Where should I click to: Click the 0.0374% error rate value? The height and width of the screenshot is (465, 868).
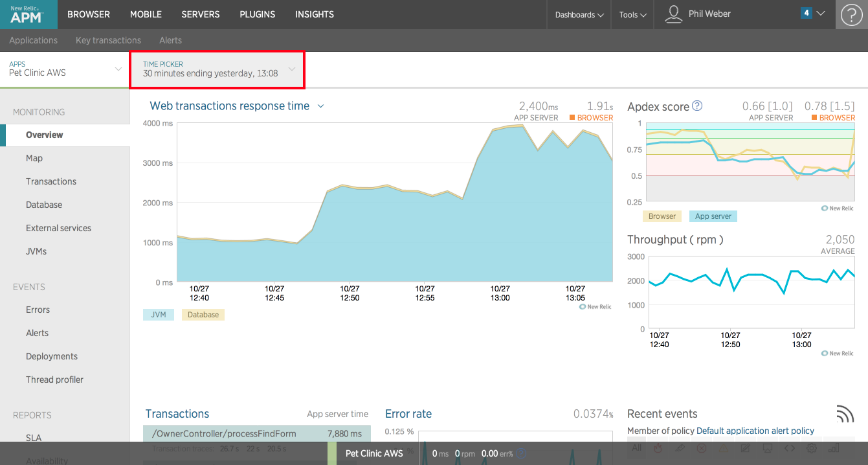pyautogui.click(x=594, y=414)
